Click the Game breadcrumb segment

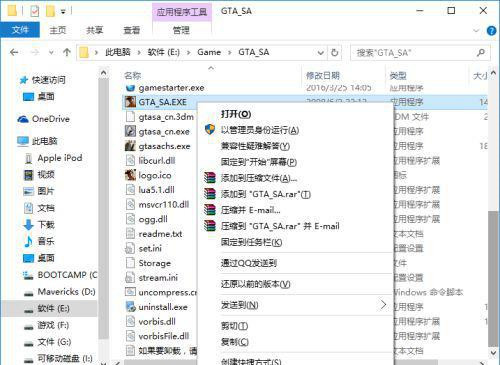[209, 52]
